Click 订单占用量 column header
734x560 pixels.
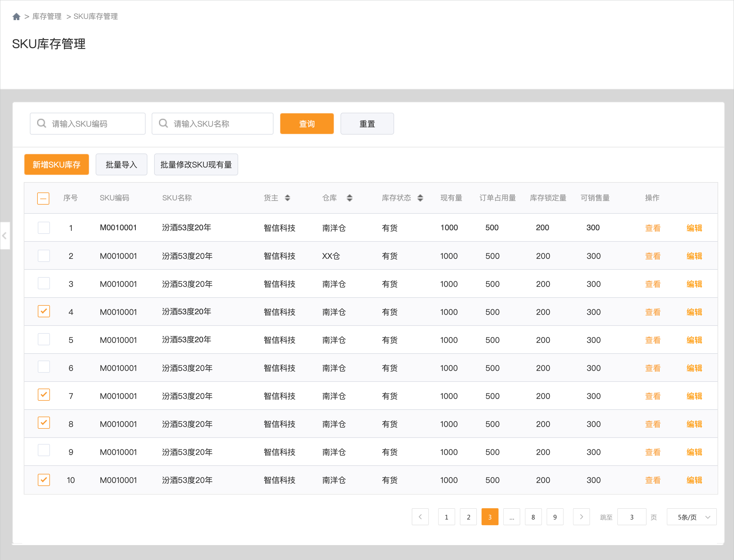tap(498, 198)
